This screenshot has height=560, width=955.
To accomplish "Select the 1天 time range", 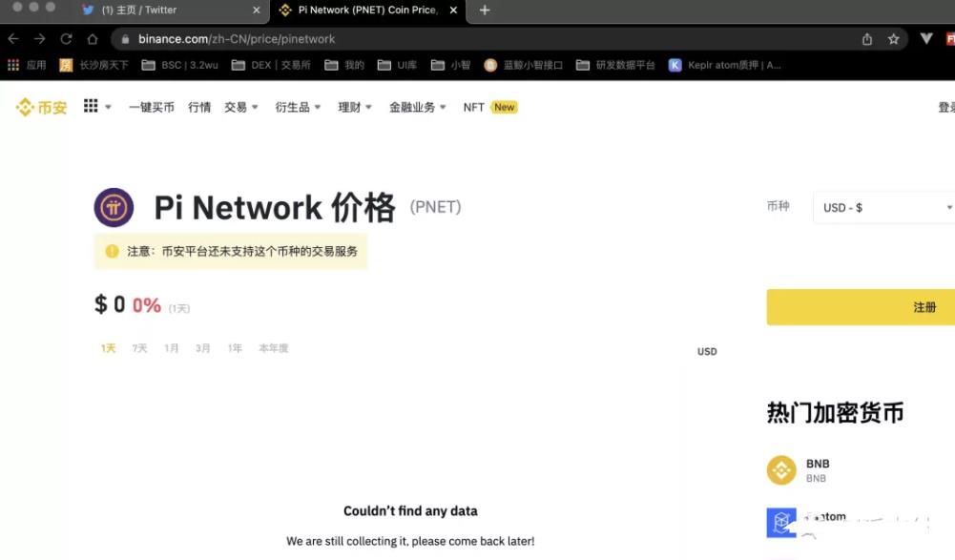I will (109, 348).
